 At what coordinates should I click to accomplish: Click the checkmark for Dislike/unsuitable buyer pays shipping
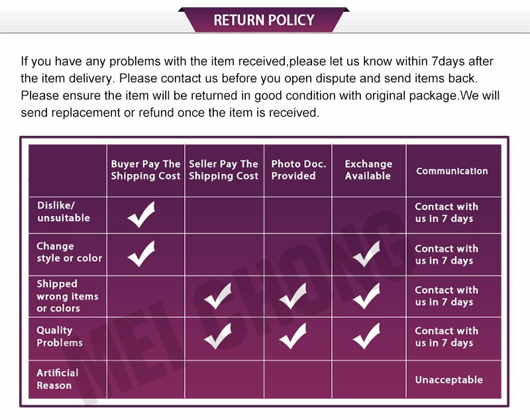click(141, 214)
